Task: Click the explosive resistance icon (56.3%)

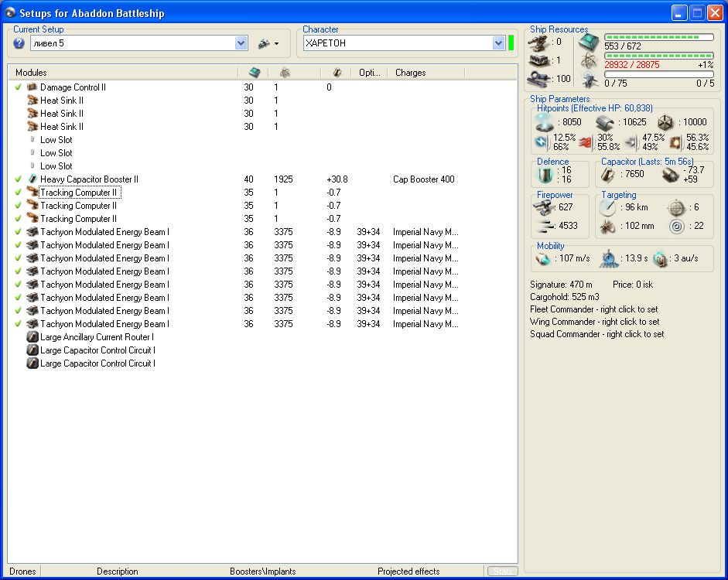Action: 676,142
